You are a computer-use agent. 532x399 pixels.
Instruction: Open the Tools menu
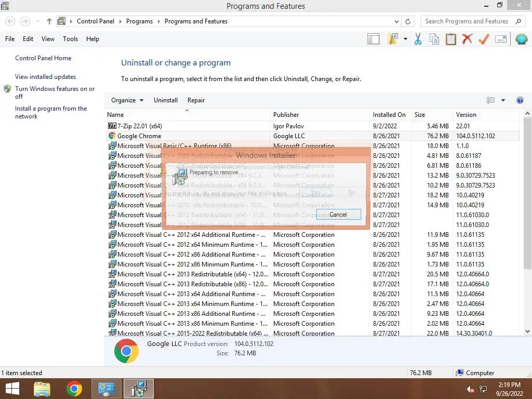(x=70, y=39)
